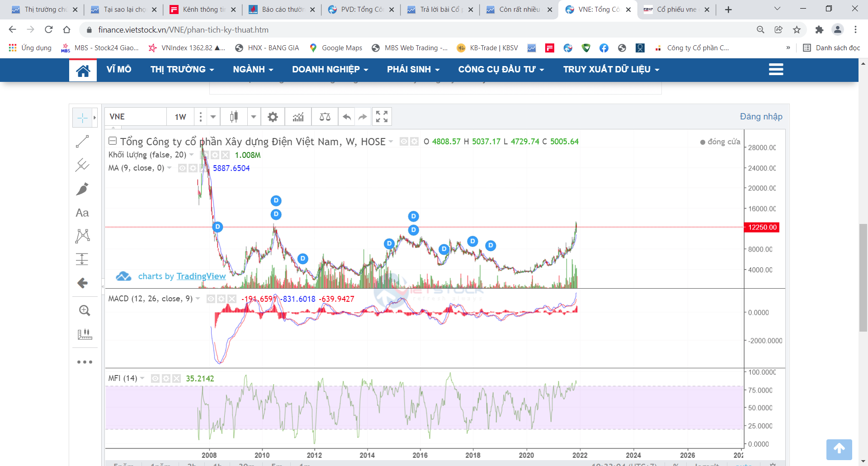Toggle visibility of MFI indicator
Image resolution: width=868 pixels, height=466 pixels.
[155, 379]
